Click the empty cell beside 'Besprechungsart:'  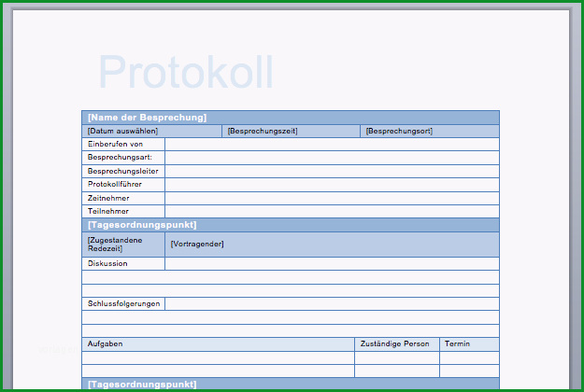click(332, 158)
